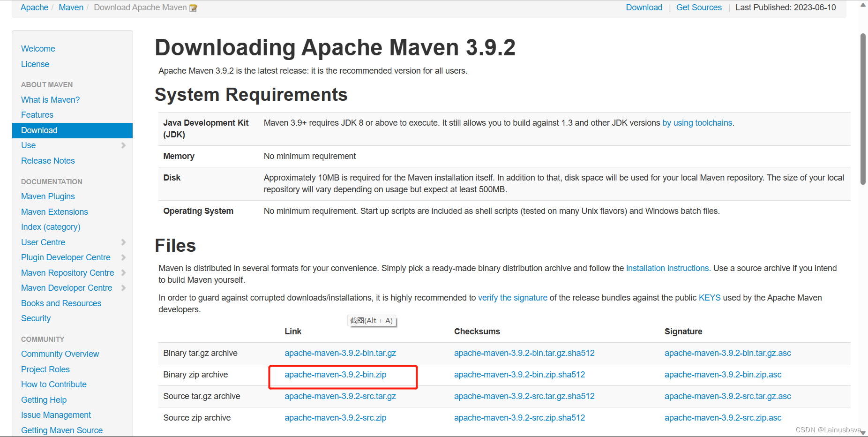Open apache-maven-3.9.2-bin.tar.gz.asc signature
868x437 pixels.
coord(727,353)
